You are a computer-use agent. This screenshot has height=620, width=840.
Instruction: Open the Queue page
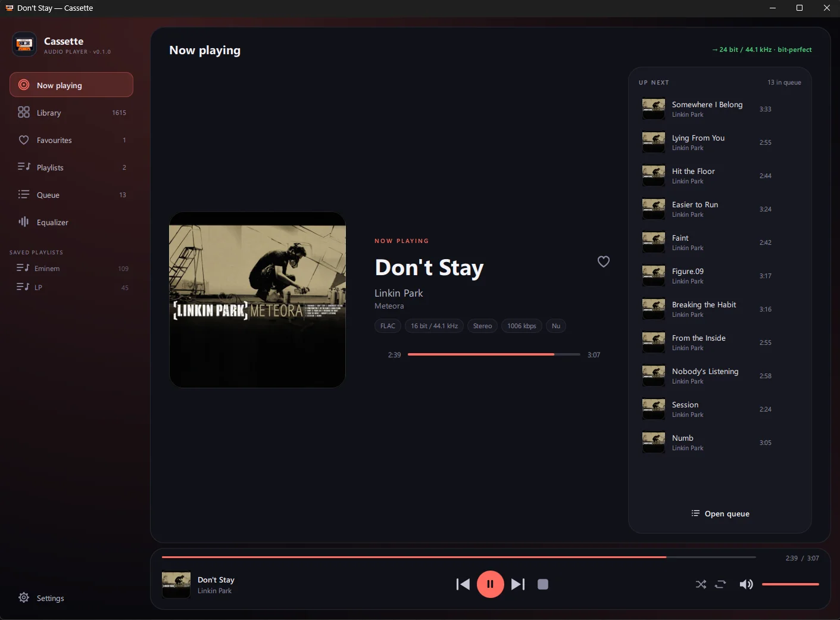71,195
